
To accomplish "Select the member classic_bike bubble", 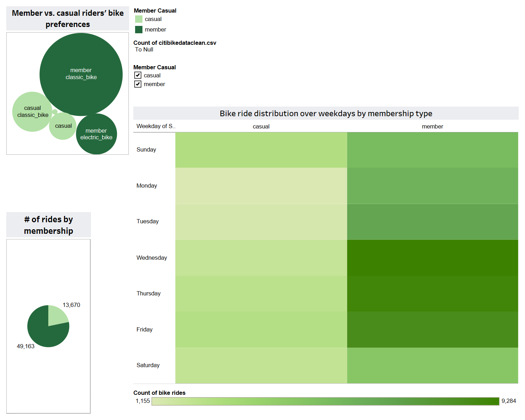I will (x=81, y=73).
